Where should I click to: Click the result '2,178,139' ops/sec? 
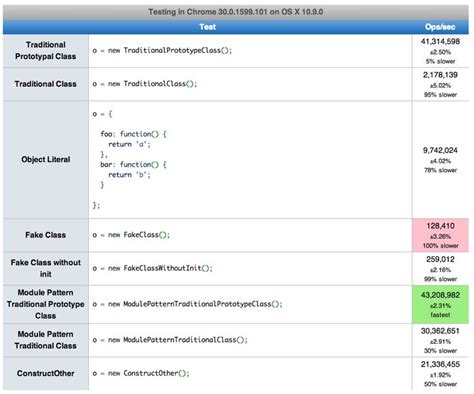tap(440, 75)
